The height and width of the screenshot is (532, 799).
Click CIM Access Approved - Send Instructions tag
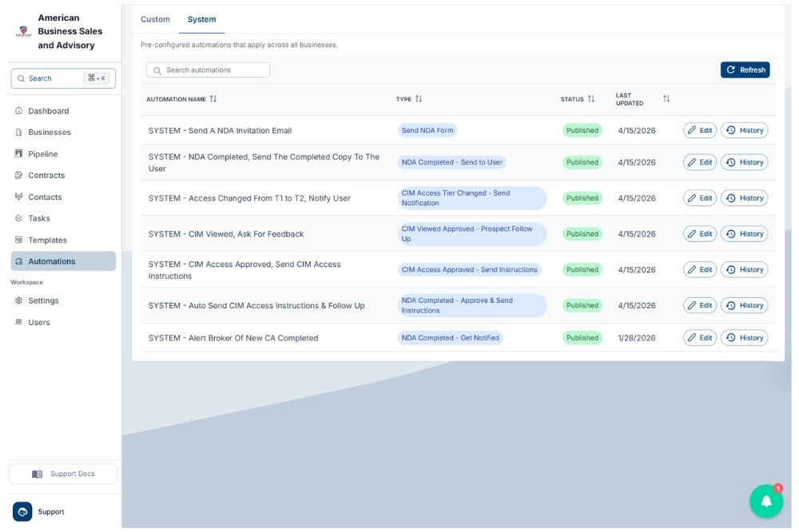point(469,269)
